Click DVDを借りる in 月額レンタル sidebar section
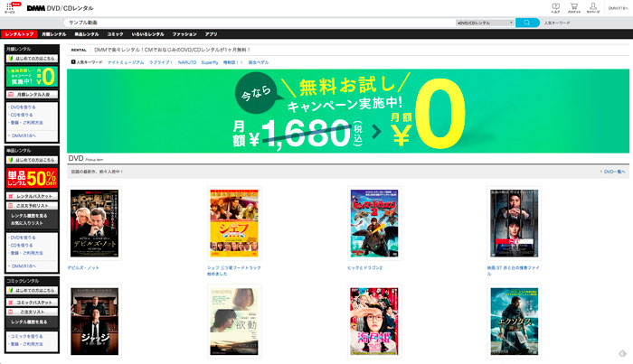Image resolution: width=633 pixels, height=364 pixels. 23,107
